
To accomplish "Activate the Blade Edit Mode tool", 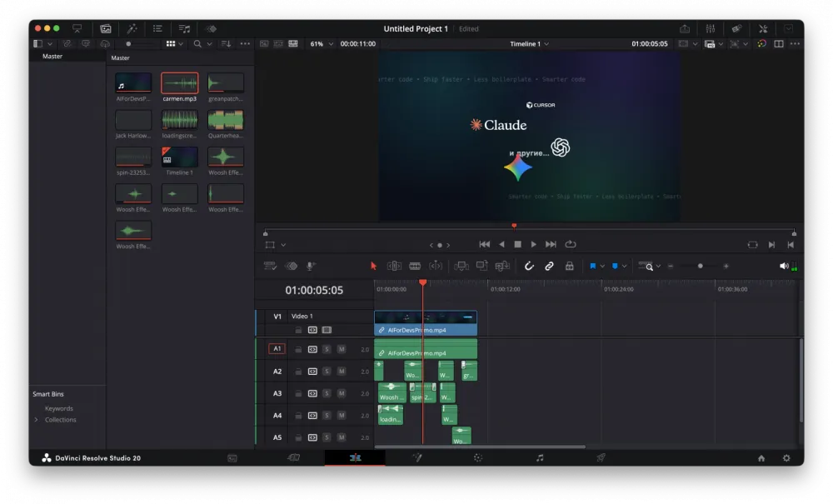I will (x=415, y=266).
